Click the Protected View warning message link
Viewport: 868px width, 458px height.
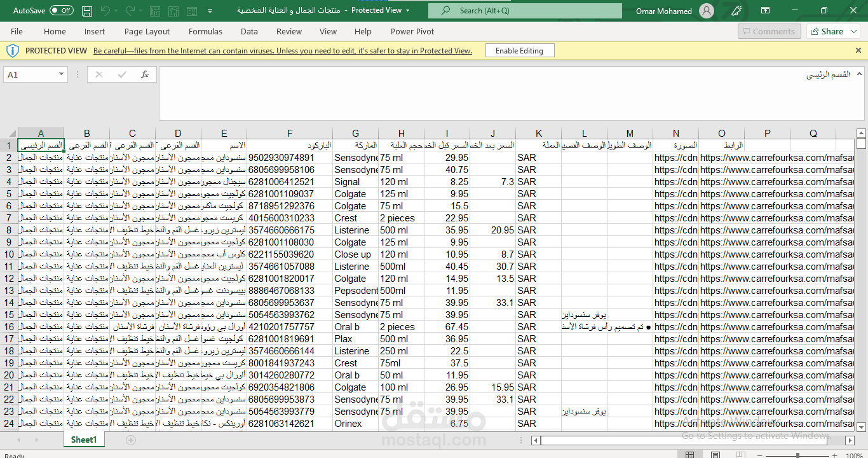283,51
